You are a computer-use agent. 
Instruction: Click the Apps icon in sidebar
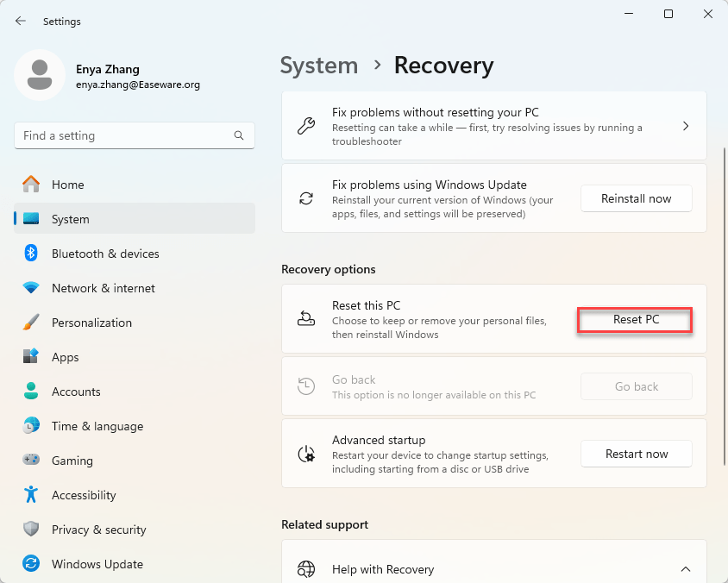pyautogui.click(x=31, y=357)
